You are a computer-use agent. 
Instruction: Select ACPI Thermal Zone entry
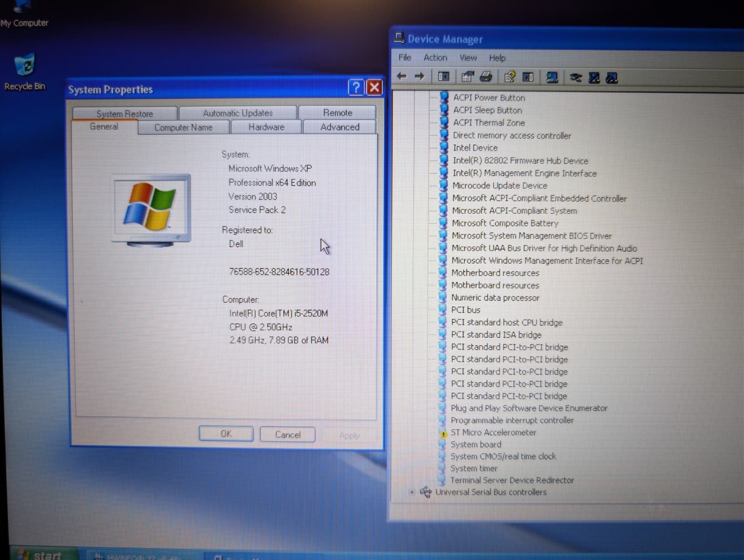(x=489, y=123)
